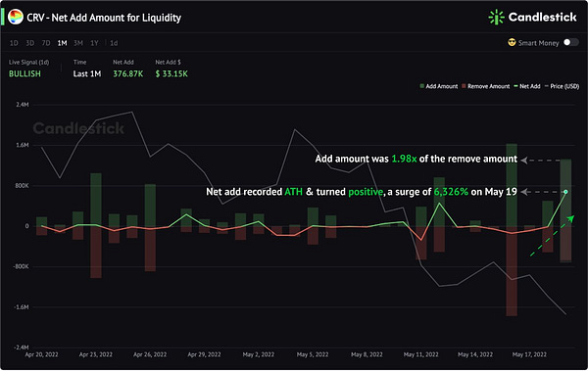Select the 3D time range tab
588x371 pixels.
(30, 43)
